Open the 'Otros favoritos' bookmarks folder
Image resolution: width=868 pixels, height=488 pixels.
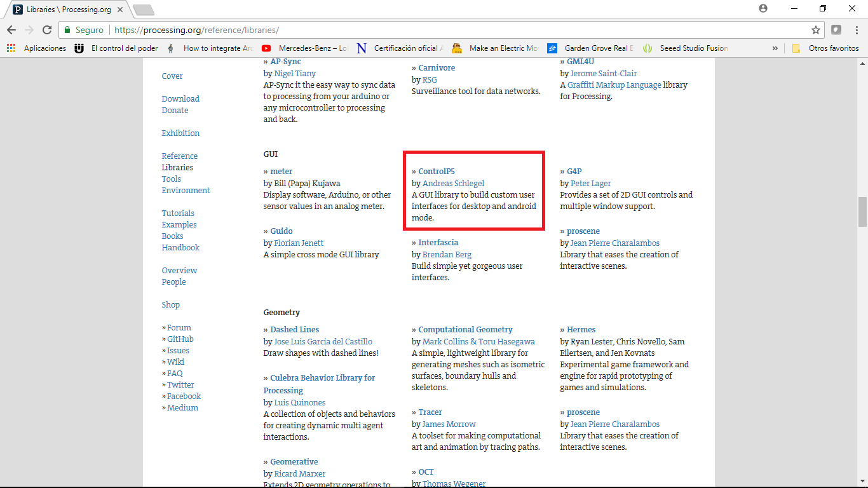825,48
